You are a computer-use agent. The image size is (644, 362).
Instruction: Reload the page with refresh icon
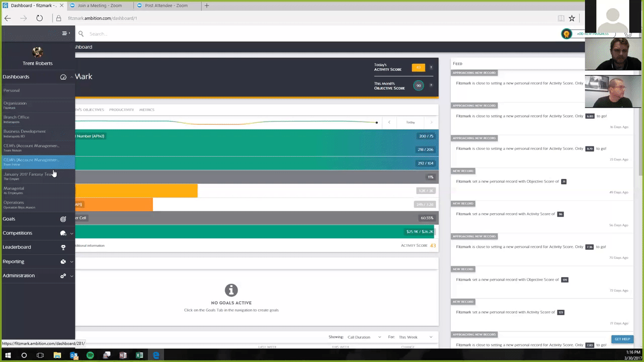pos(39,18)
